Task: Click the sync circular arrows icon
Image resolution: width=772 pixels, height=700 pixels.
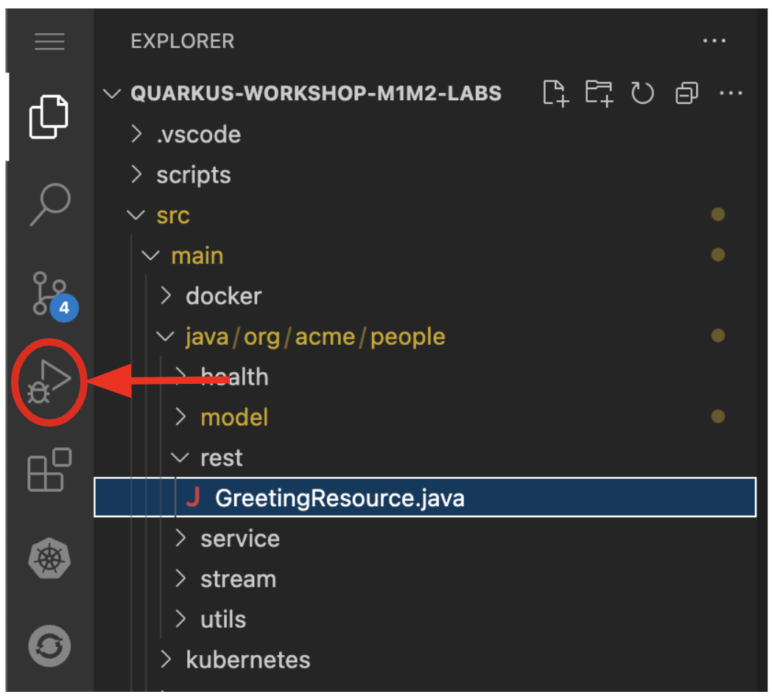Action: [50, 646]
